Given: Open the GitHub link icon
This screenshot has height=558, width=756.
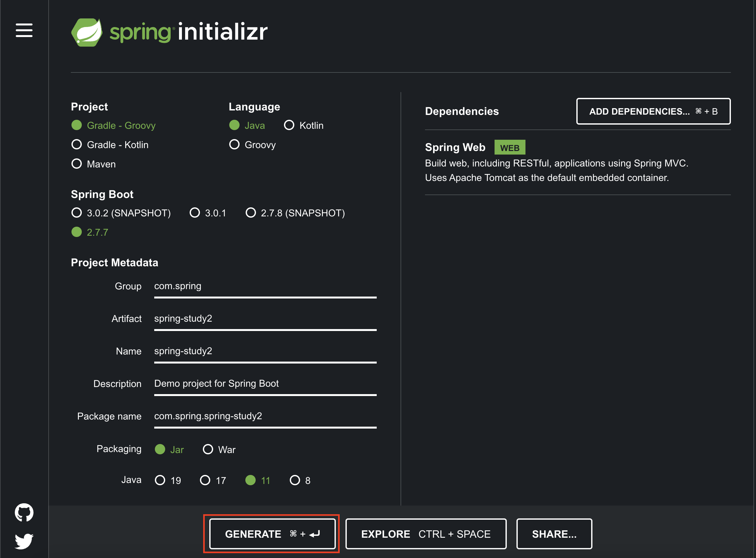Looking at the screenshot, I should point(24,512).
